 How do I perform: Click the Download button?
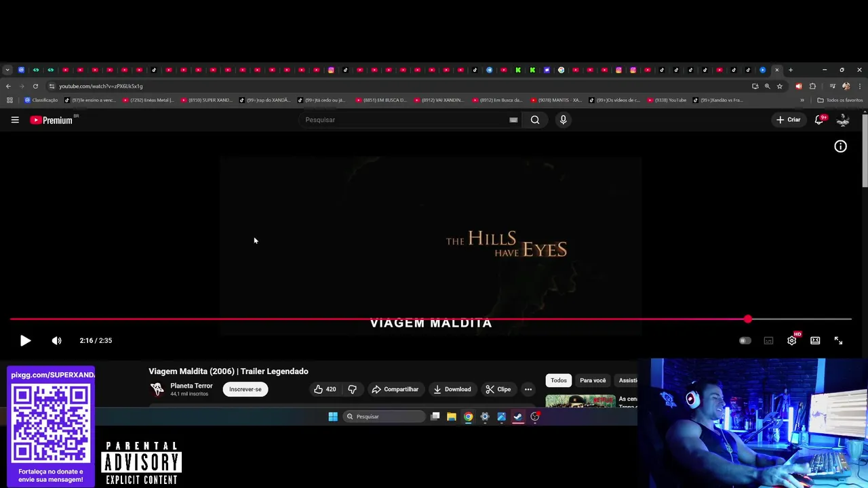click(452, 389)
